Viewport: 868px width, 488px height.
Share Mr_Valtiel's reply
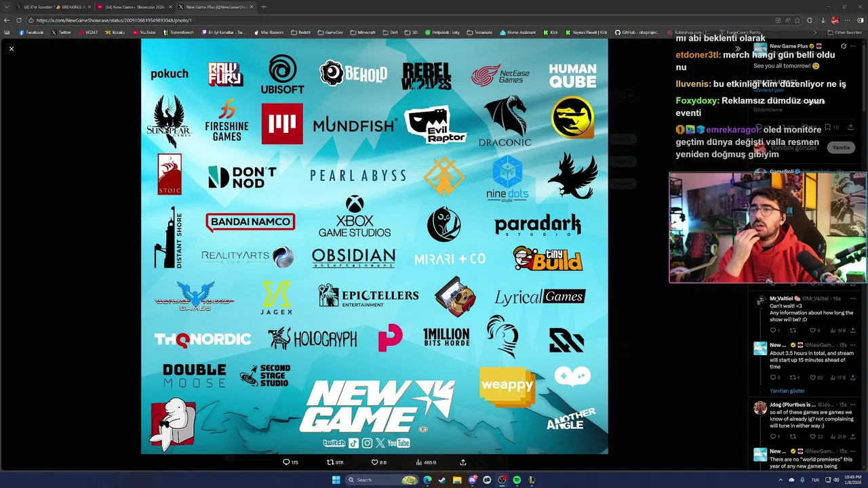[x=852, y=331]
